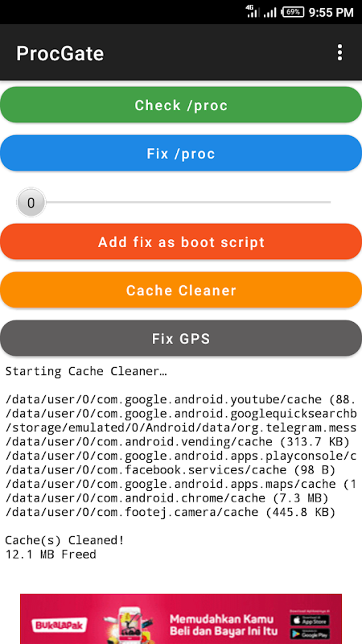
Task: Tap the battery percentage indicator
Action: (x=293, y=12)
